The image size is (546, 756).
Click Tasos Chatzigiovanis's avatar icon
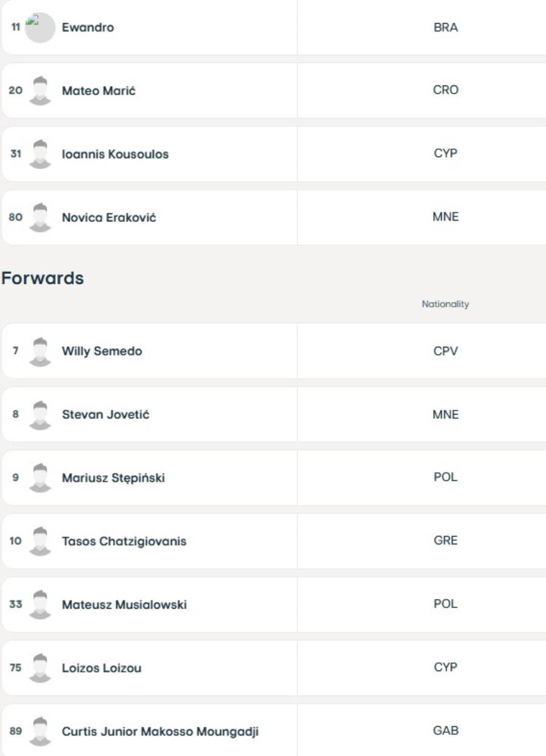point(40,541)
